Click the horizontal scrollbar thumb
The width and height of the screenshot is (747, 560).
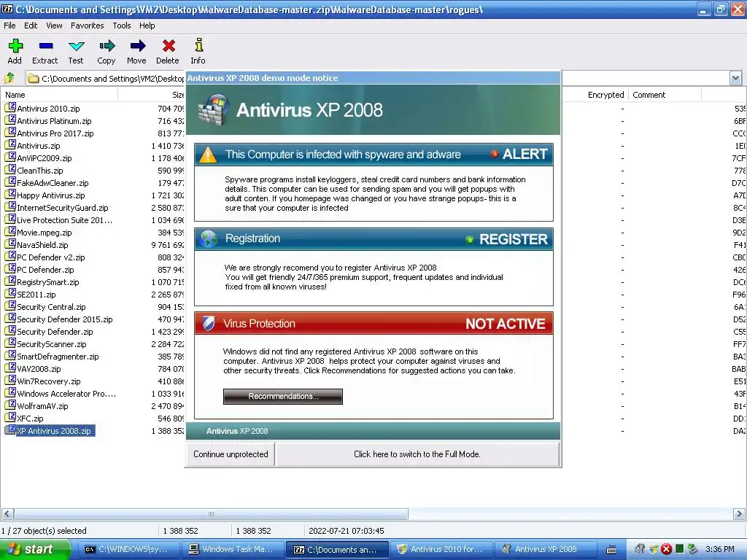(x=211, y=514)
